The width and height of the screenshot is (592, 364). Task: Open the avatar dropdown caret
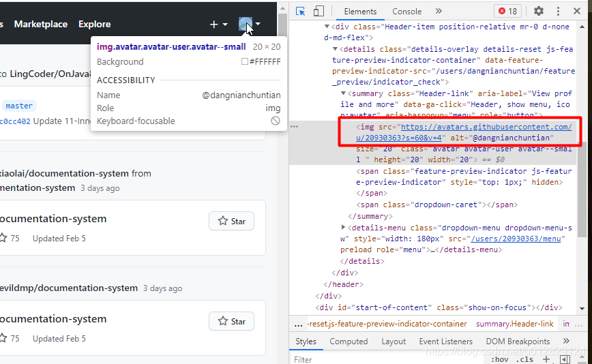(258, 24)
